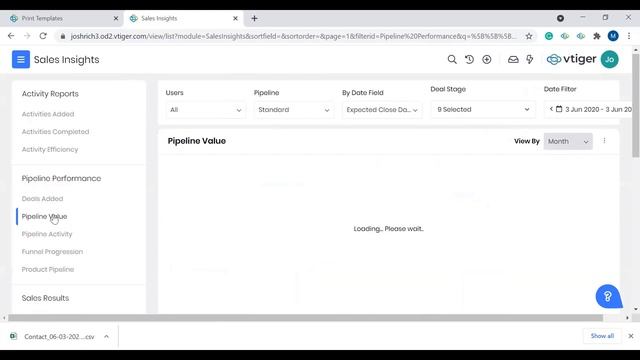Open Chrome profile M avatar

(x=613, y=36)
